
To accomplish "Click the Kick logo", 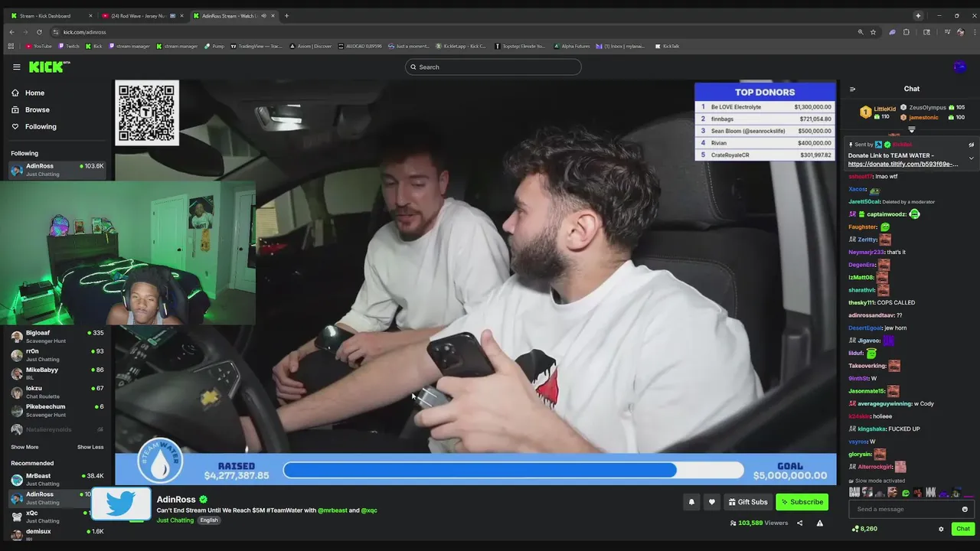I will (x=49, y=67).
